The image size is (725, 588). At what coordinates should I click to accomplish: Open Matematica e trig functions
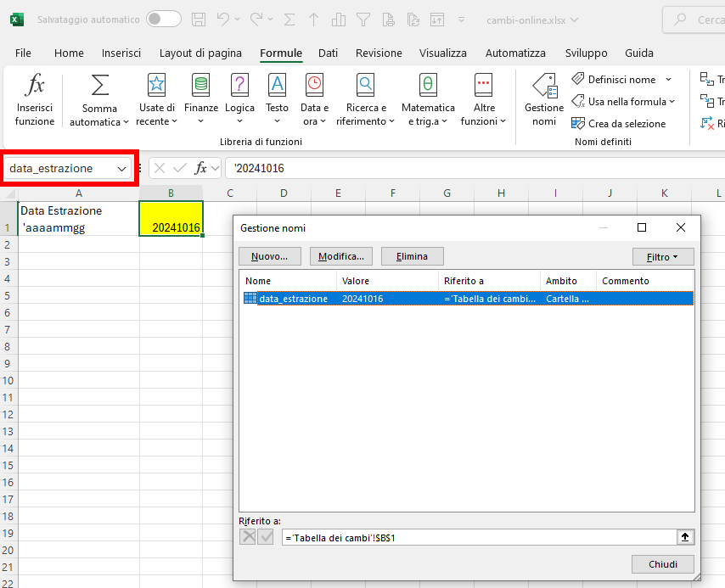coord(428,99)
